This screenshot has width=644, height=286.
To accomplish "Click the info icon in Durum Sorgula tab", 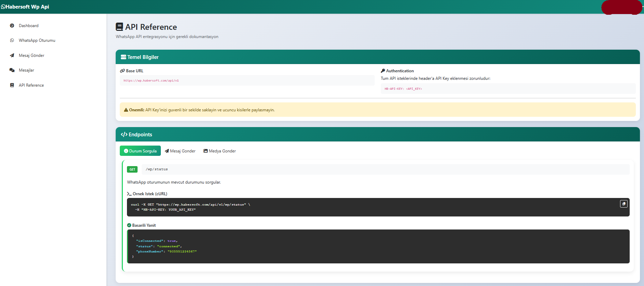I will 126,151.
